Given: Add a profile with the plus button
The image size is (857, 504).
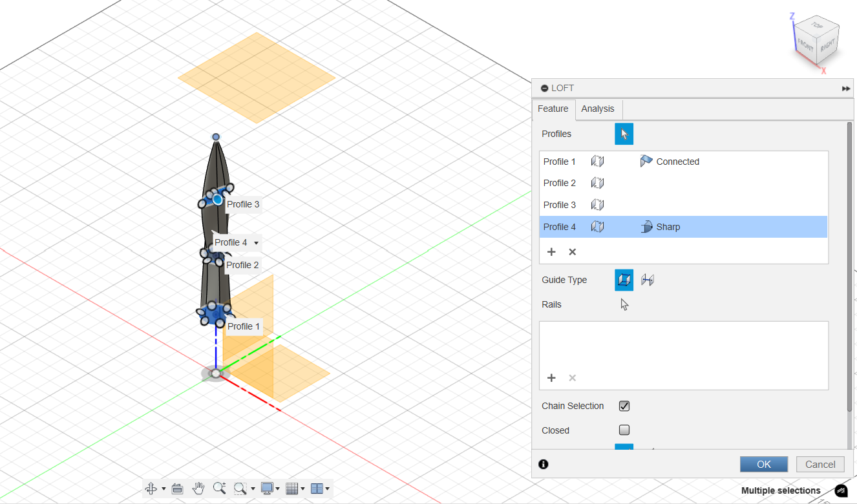Looking at the screenshot, I should (x=551, y=252).
